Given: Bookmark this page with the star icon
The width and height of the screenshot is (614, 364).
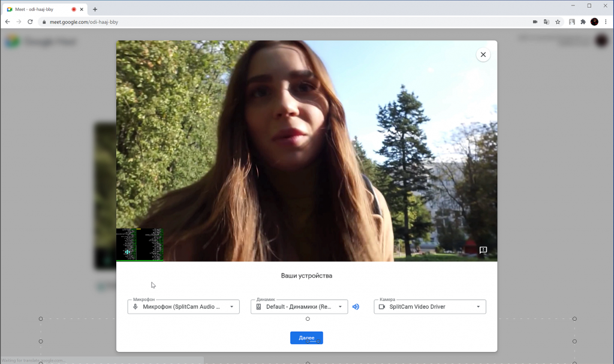Looking at the screenshot, I should coord(558,22).
